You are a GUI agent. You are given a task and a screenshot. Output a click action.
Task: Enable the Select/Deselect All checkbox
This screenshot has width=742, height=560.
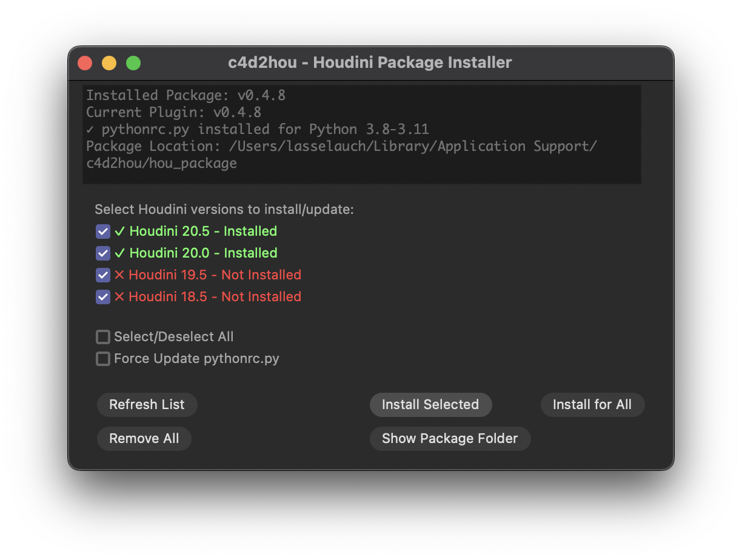coord(103,337)
